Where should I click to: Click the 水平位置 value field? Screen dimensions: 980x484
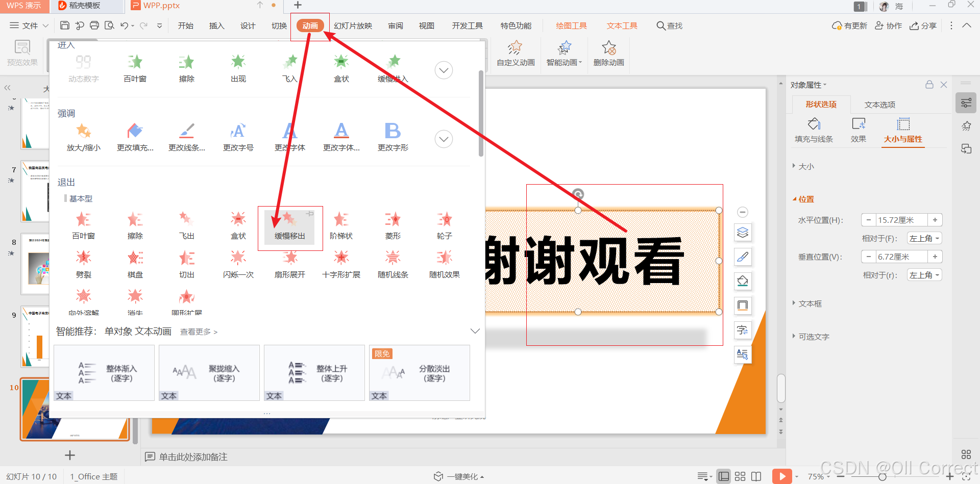coord(901,220)
